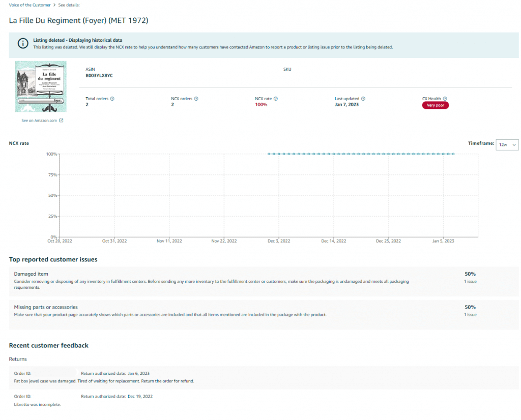This screenshot has height=420, width=521.
Task: Click the Damaged item issue heading
Action: [31, 274]
